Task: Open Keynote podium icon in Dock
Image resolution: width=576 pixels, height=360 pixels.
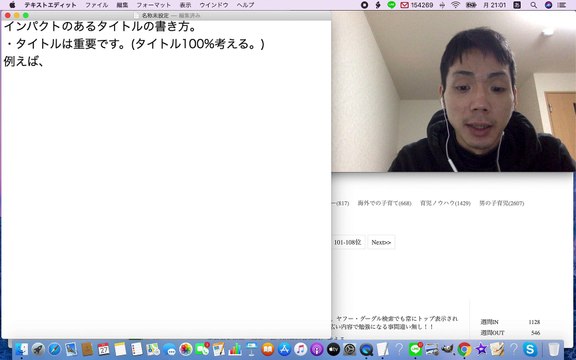Action: click(x=252, y=349)
